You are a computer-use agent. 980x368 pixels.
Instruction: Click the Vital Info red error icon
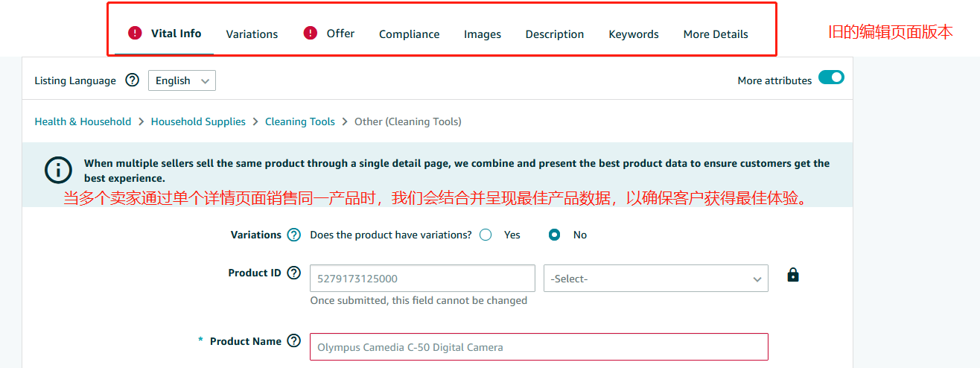click(x=135, y=33)
